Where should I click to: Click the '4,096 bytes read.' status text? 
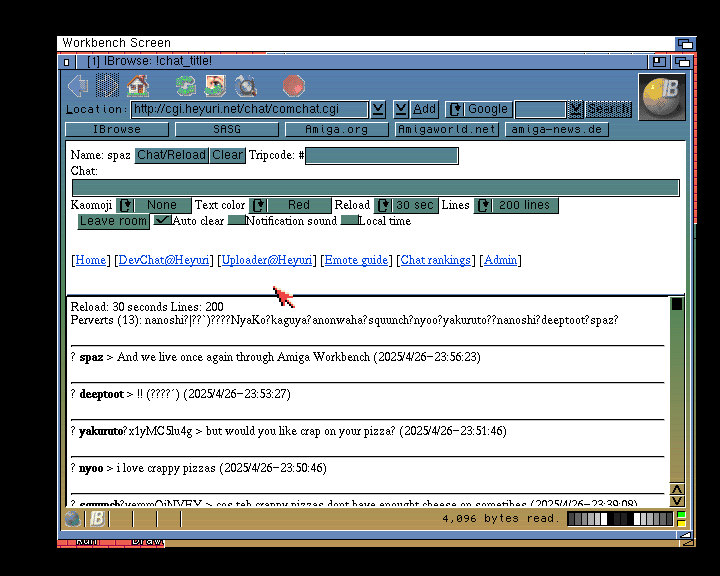pyautogui.click(x=501, y=519)
